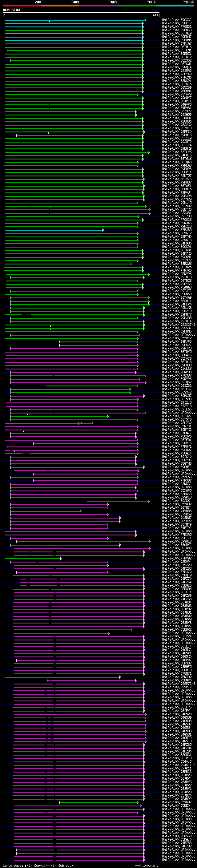Open hit UniRef100_B9GX32
The width and height of the screenshot is (197, 868).
coord(177,20)
